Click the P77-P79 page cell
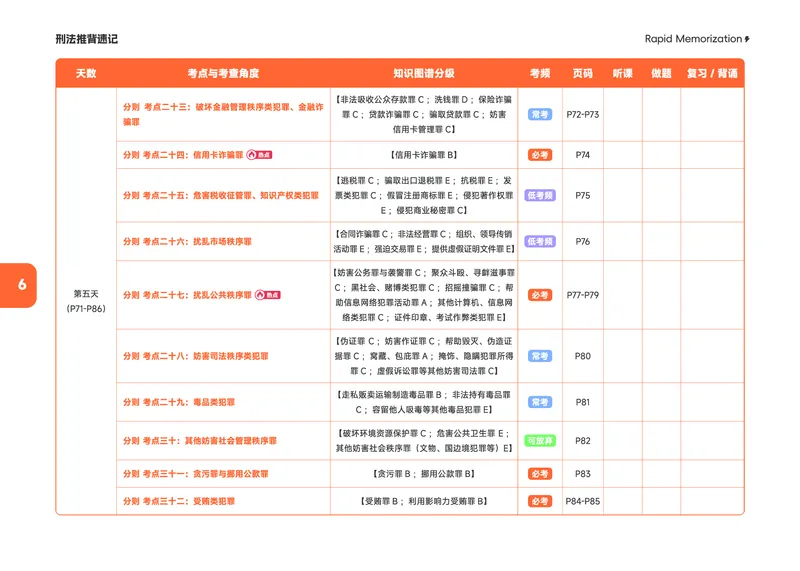Viewport: 800px width, 571px height. [x=583, y=295]
